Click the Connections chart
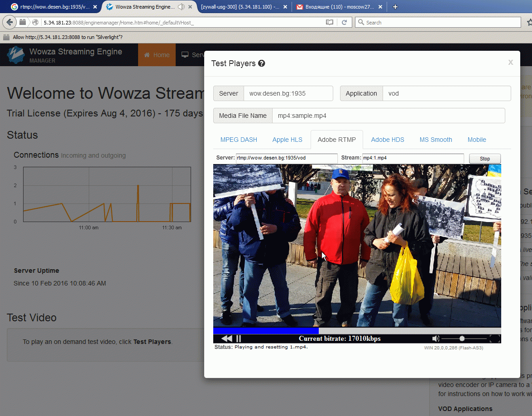532x416 pixels. coord(107,194)
